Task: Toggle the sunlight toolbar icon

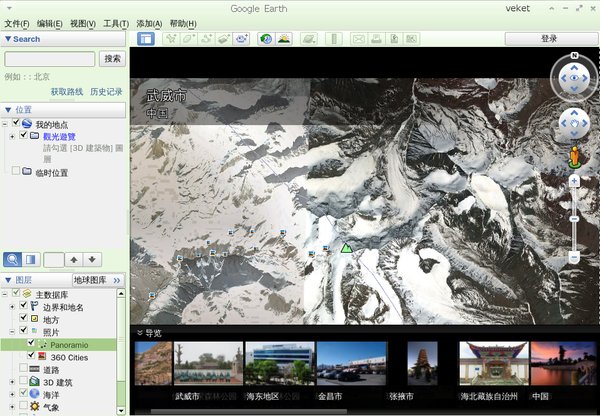Action: pyautogui.click(x=283, y=39)
